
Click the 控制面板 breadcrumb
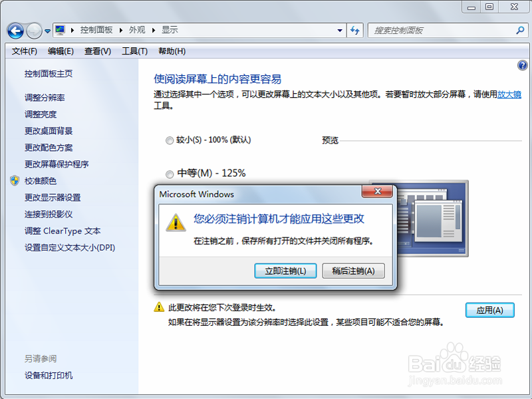[96, 30]
